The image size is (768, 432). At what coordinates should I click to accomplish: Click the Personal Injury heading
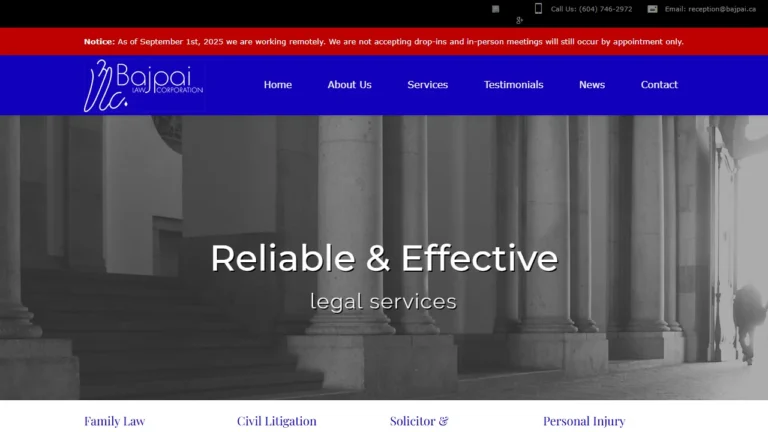pos(584,421)
